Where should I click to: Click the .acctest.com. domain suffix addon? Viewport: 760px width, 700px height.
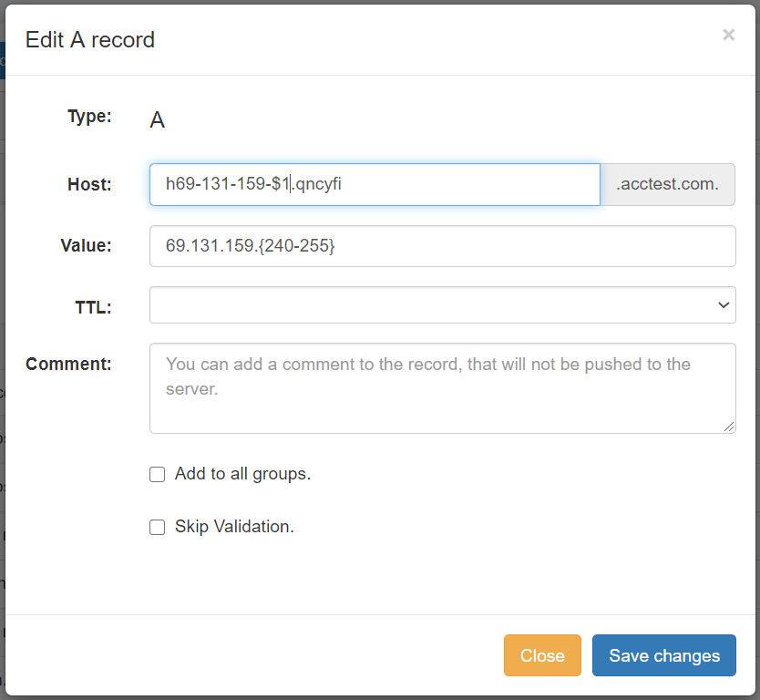[x=667, y=185]
